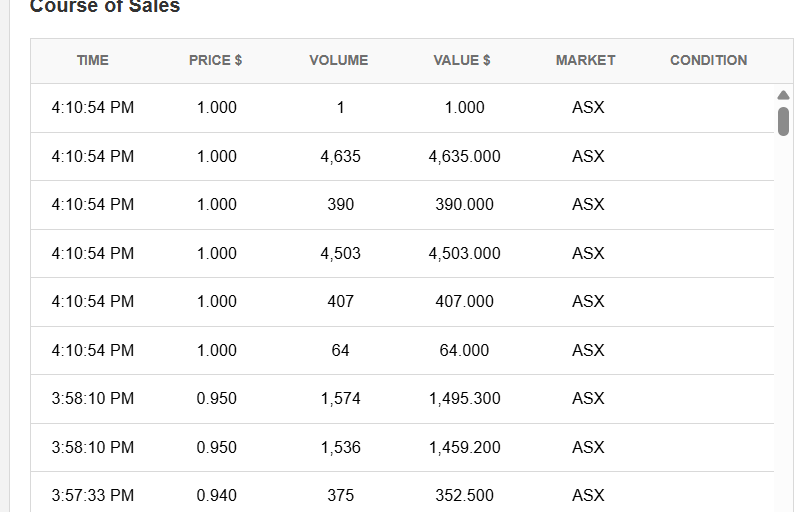The image size is (800, 512).
Task: Click the 352.500 value cell
Action: [464, 495]
